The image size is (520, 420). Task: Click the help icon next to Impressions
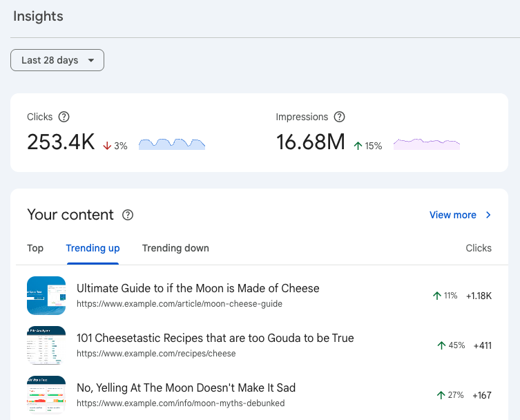click(339, 117)
